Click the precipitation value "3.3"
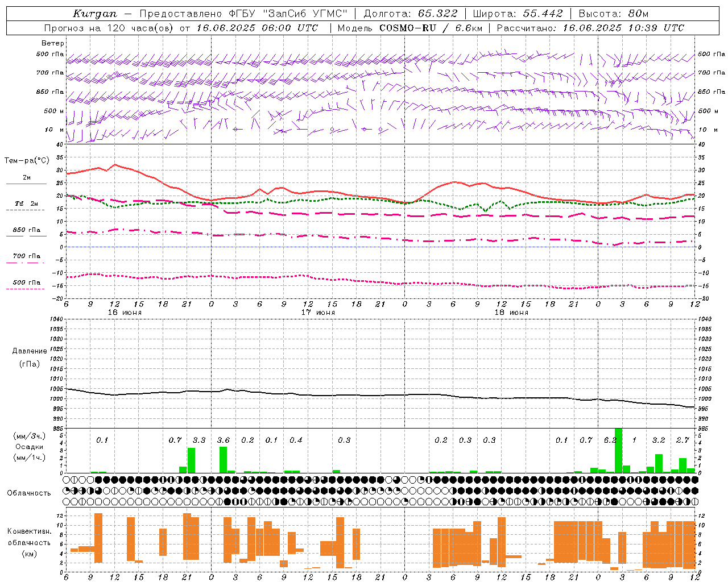Image resolution: width=728 pixels, height=582 pixels. tap(199, 440)
